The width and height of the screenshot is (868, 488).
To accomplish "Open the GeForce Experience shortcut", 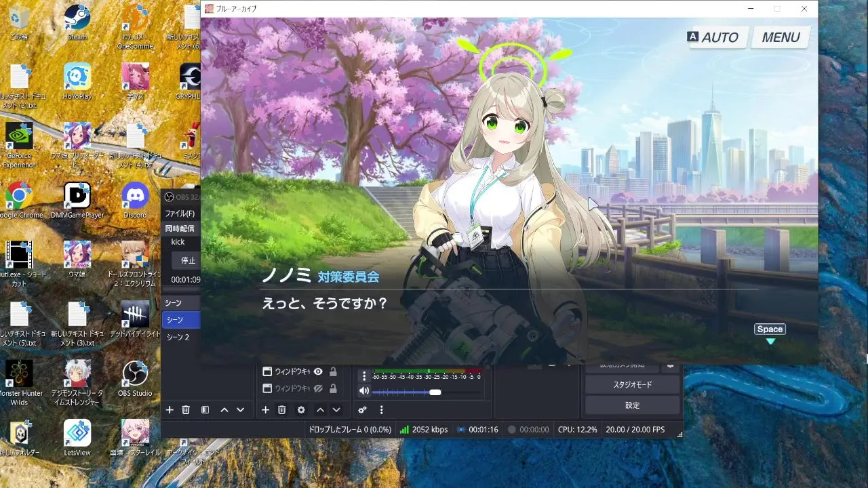I will coord(19,145).
